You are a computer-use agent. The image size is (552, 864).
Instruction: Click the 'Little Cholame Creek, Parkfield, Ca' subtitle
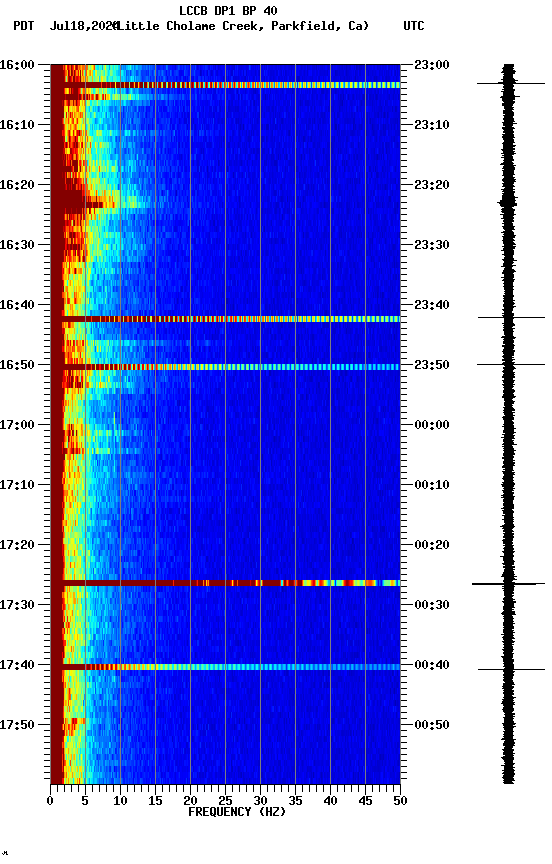243,26
